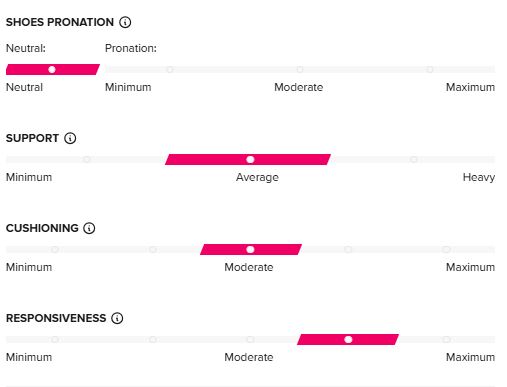
Task: Set Cushioning to the first Minimum dot
Action: point(55,249)
